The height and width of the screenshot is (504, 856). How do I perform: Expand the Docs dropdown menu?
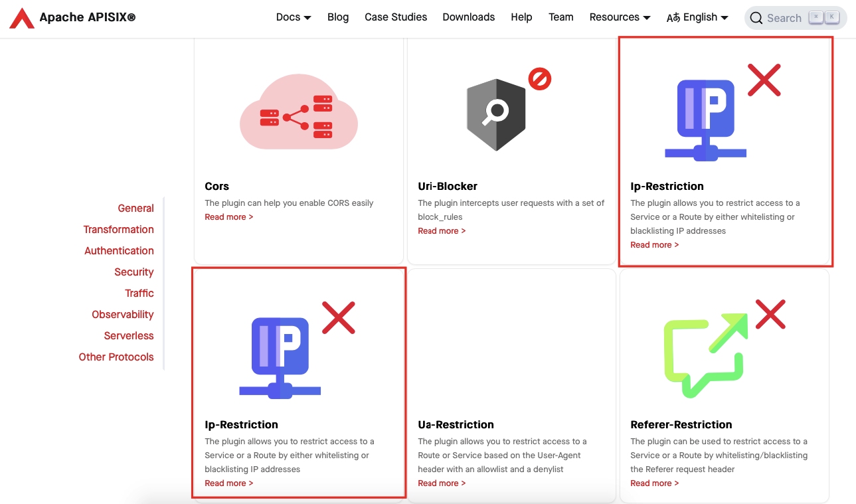(294, 17)
